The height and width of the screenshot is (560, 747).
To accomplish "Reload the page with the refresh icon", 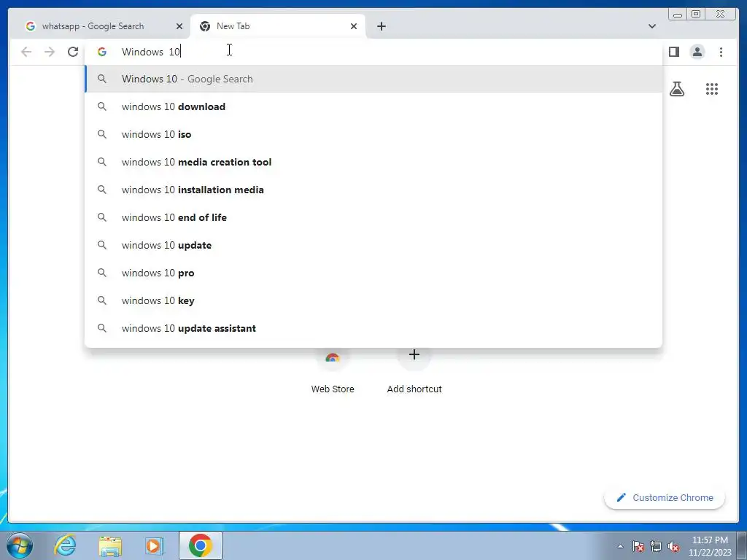I will (73, 52).
